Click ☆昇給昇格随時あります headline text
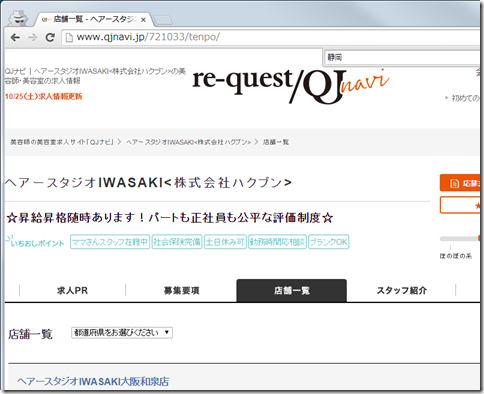 [x=170, y=218]
